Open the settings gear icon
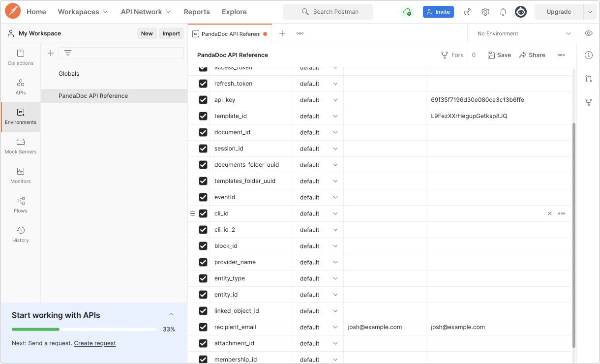Image resolution: width=600 pixels, height=364 pixels. pyautogui.click(x=485, y=12)
